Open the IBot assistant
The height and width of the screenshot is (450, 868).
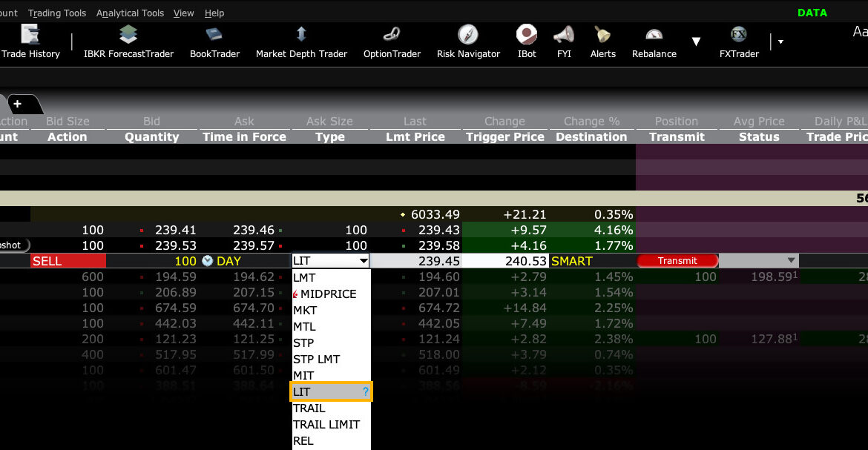tap(527, 42)
